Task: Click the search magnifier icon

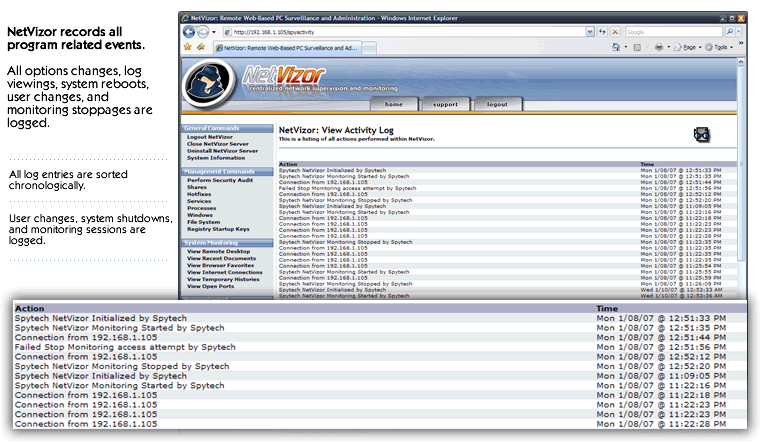Action: point(730,32)
